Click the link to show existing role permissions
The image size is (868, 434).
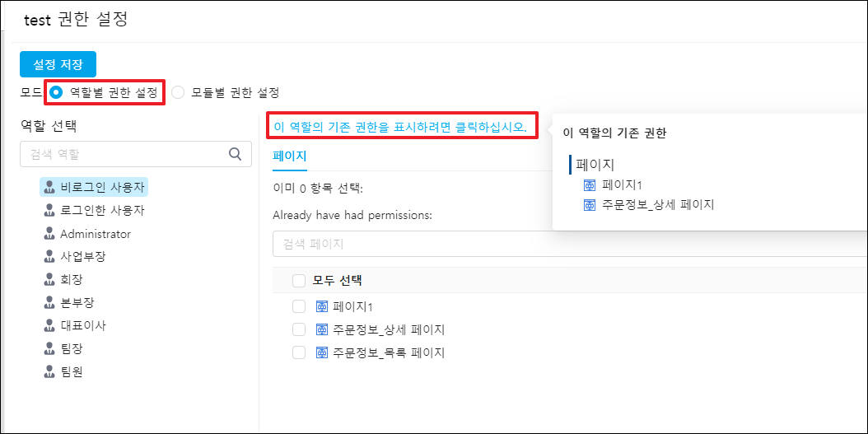tap(399, 128)
